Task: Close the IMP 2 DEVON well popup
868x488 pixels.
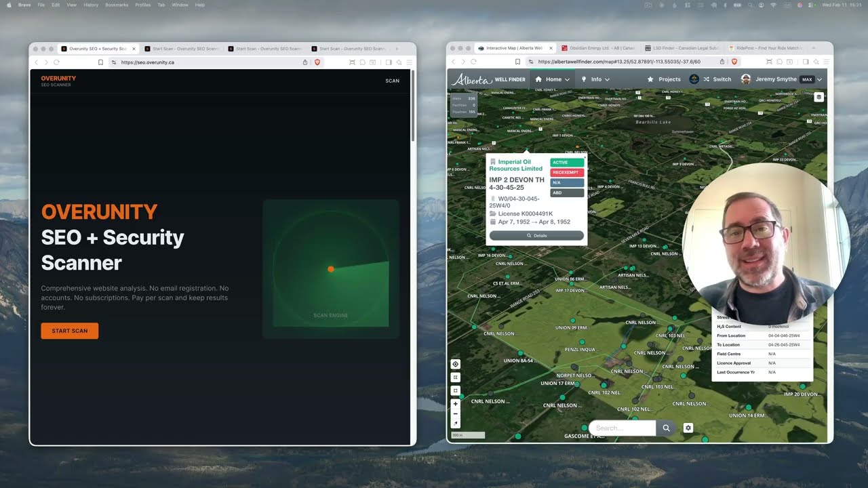Action: (585, 157)
